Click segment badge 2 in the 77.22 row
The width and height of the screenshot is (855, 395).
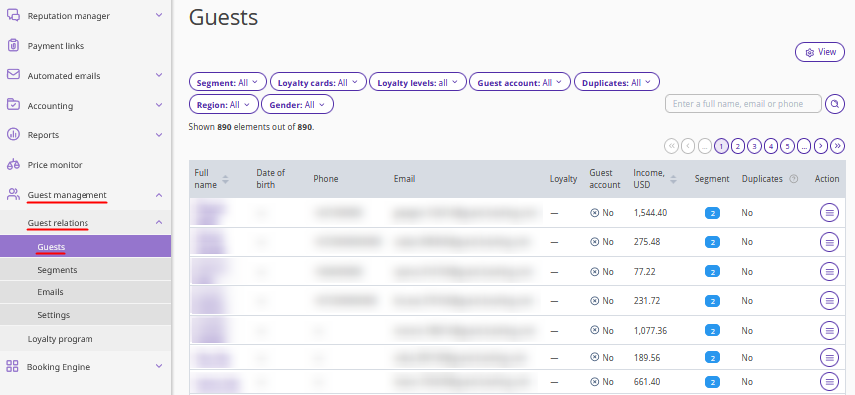click(x=712, y=272)
